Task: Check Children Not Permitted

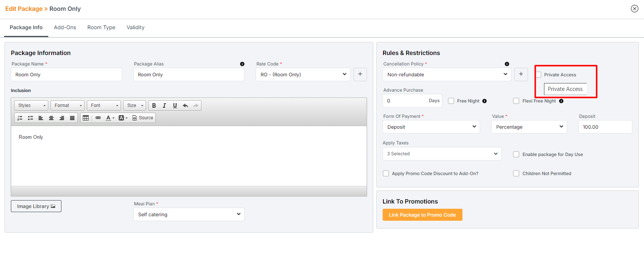Action: pyautogui.click(x=516, y=174)
